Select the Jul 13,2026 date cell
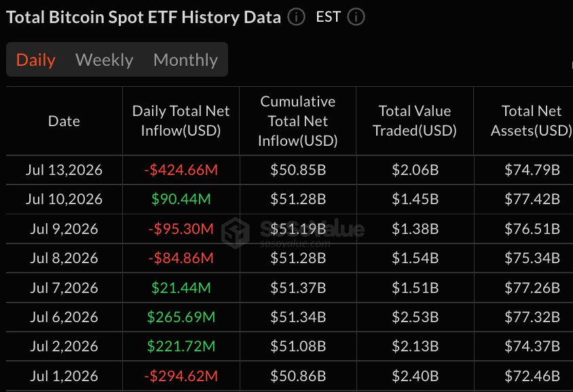573x392 pixels. (x=64, y=170)
